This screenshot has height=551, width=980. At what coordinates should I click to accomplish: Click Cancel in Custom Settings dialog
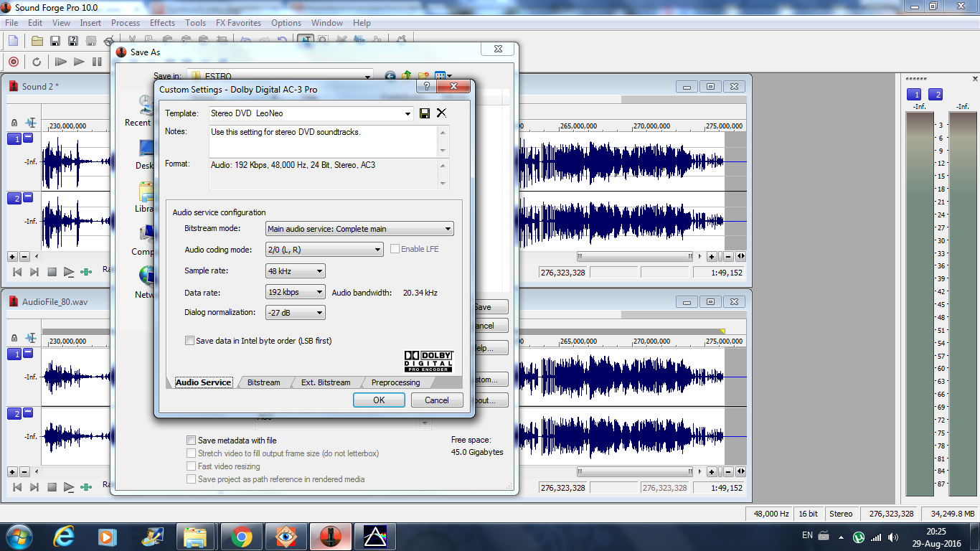pos(437,400)
